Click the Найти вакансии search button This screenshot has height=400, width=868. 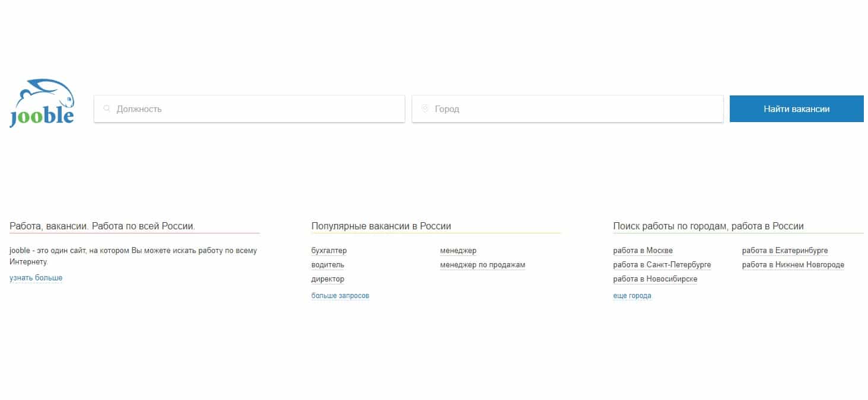[x=797, y=109]
